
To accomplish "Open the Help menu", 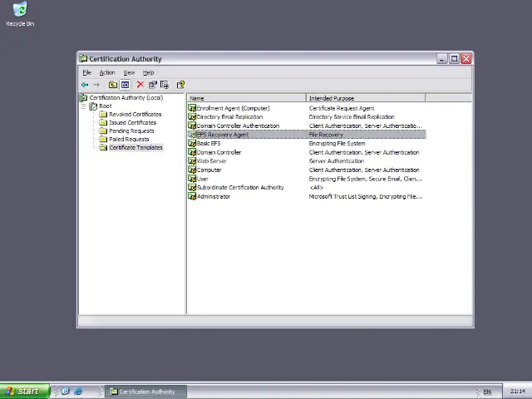I will coord(148,72).
